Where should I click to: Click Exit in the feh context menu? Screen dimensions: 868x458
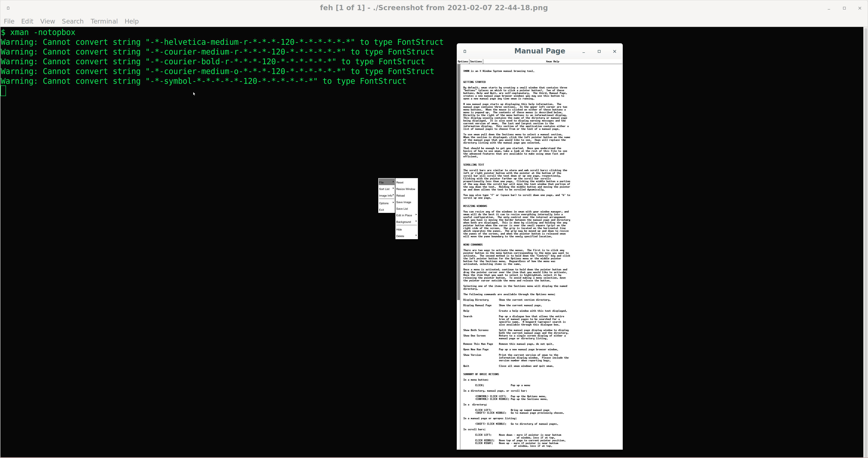(382, 210)
